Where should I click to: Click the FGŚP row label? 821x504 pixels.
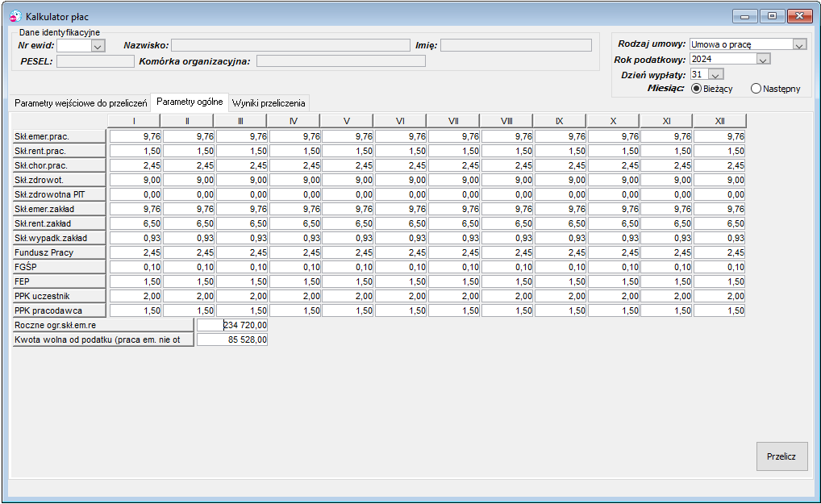(x=59, y=267)
